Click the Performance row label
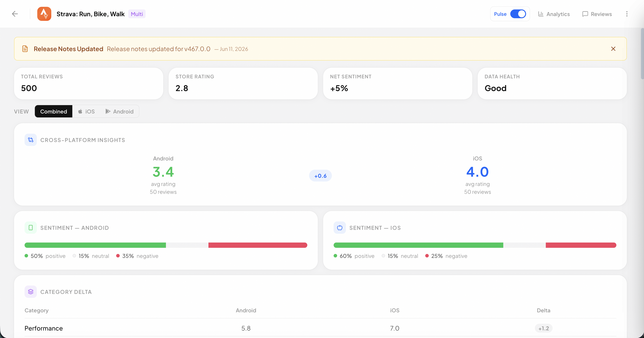The height and width of the screenshot is (338, 644). click(43, 328)
